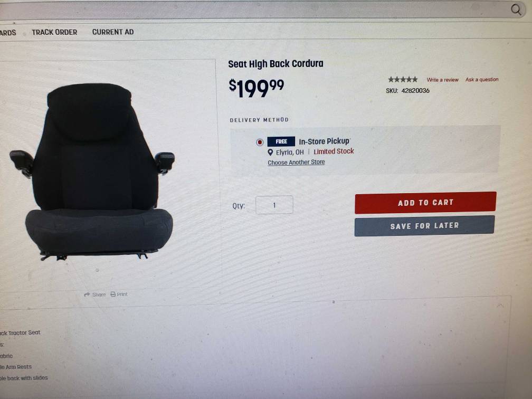The image size is (532, 399).
Task: Click the five-star rating icons
Action: tap(403, 79)
